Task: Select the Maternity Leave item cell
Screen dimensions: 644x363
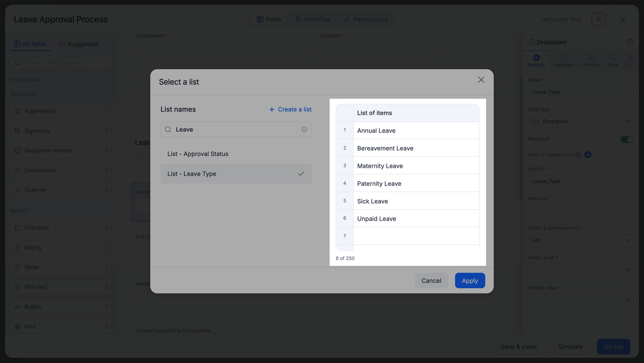Action: point(416,166)
